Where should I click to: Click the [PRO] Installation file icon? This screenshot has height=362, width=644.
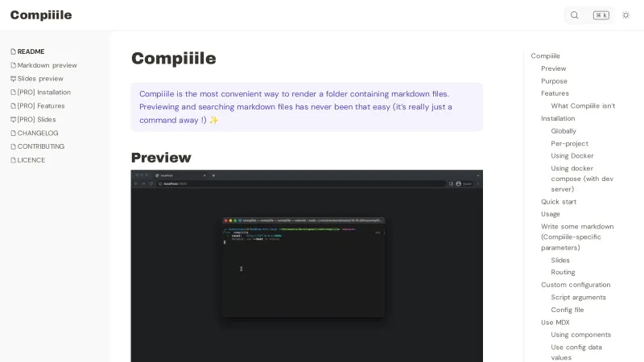[x=13, y=93]
